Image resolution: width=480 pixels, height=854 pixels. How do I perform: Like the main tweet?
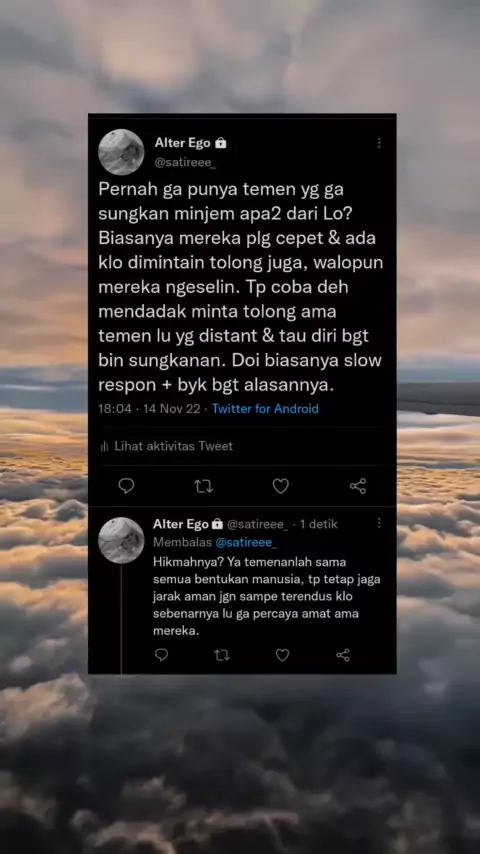click(x=281, y=486)
